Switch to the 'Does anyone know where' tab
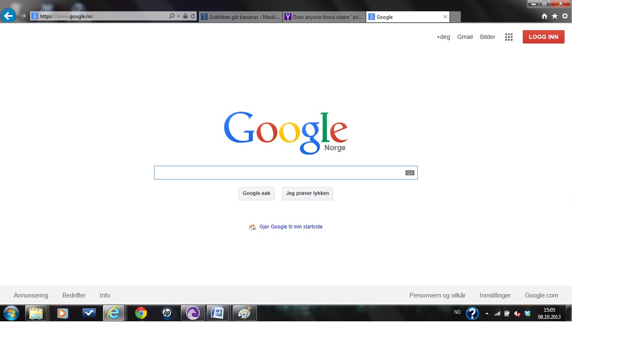The width and height of the screenshot is (632, 364). click(x=324, y=17)
